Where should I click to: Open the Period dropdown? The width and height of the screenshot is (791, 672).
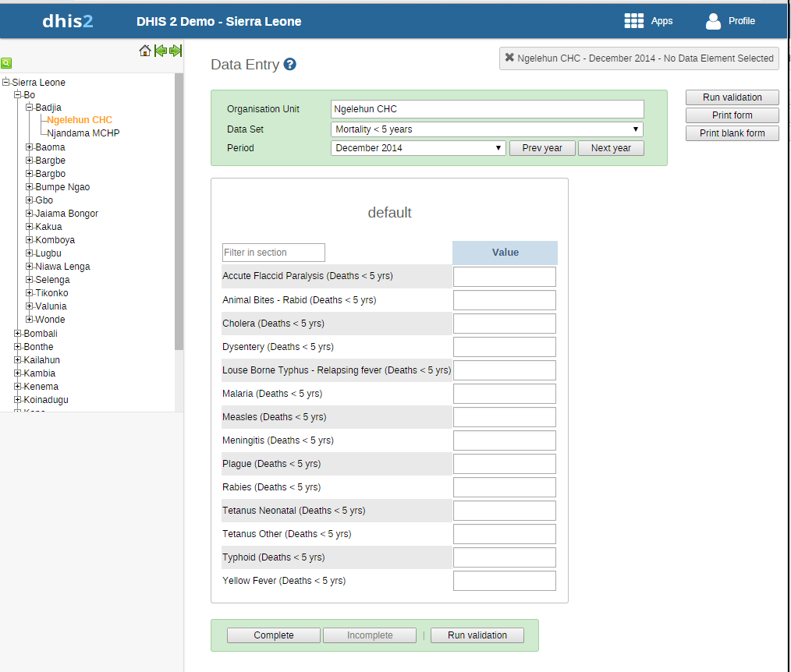(x=418, y=148)
